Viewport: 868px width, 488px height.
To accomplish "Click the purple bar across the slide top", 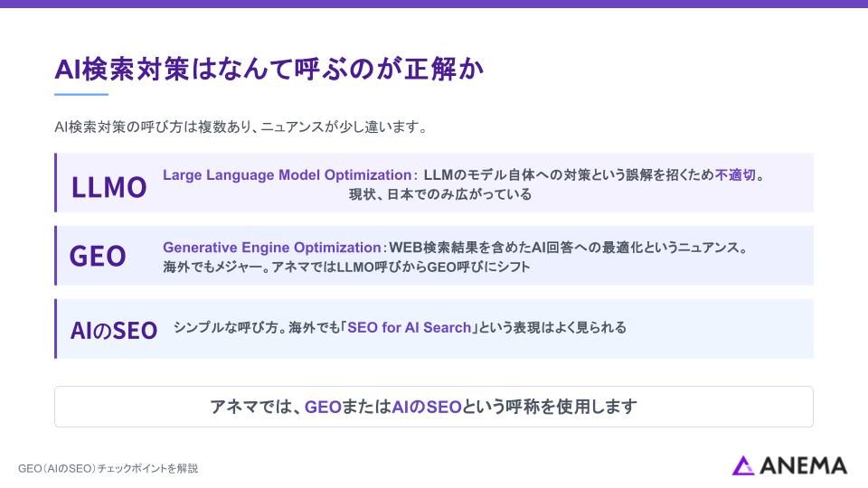I will point(434,4).
